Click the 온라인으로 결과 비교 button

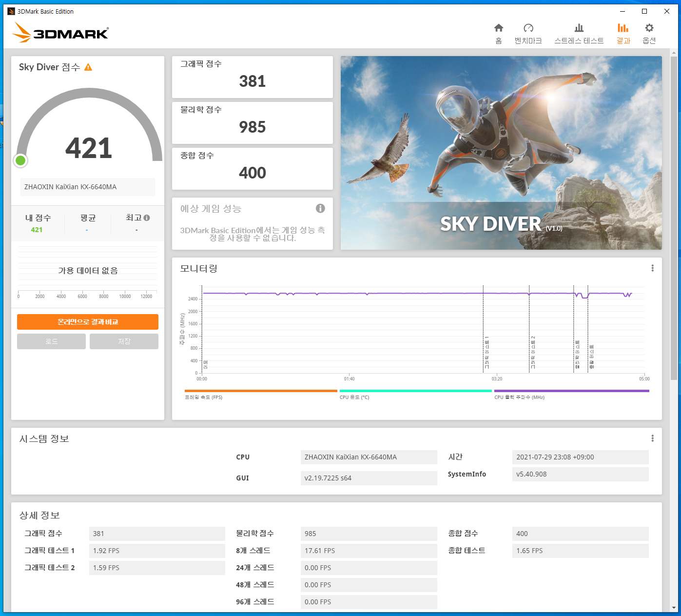[88, 322]
